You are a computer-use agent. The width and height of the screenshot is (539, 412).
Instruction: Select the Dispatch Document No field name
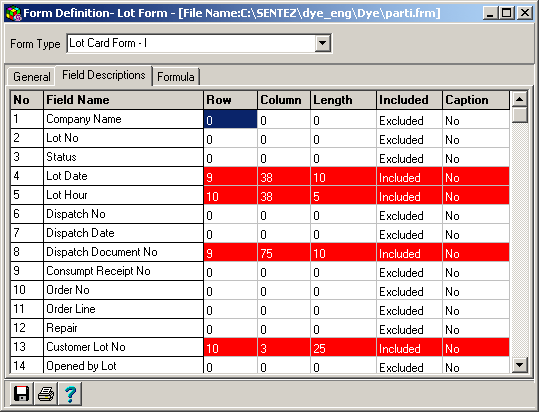pyautogui.click(x=123, y=252)
